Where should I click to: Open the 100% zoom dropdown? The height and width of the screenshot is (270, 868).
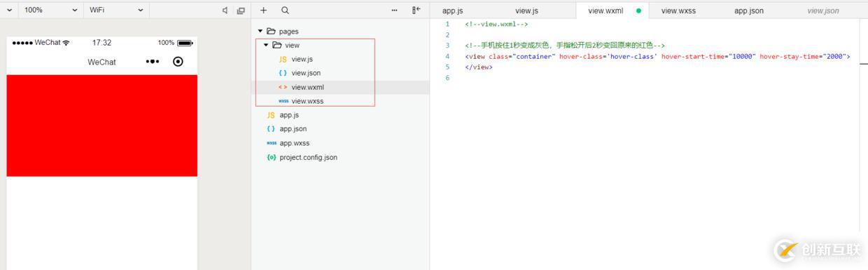point(50,11)
